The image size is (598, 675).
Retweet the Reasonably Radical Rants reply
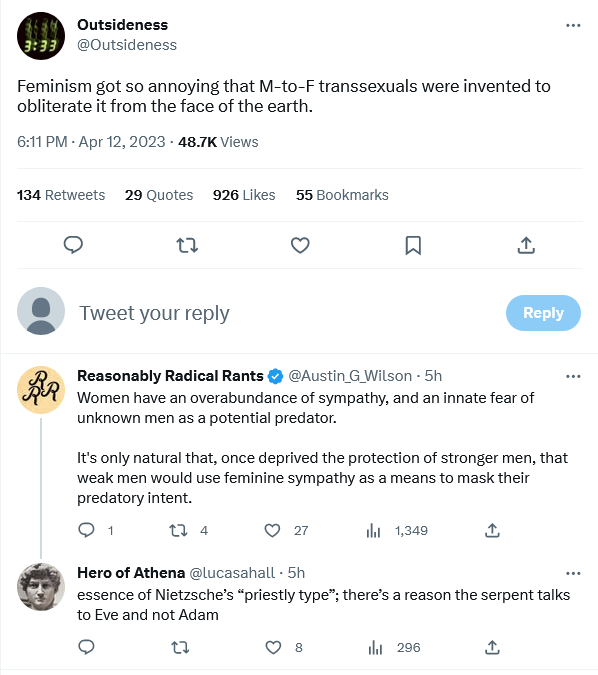(178, 530)
